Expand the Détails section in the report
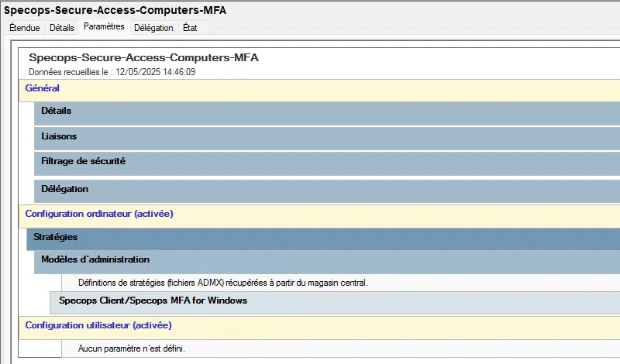 [57, 112]
